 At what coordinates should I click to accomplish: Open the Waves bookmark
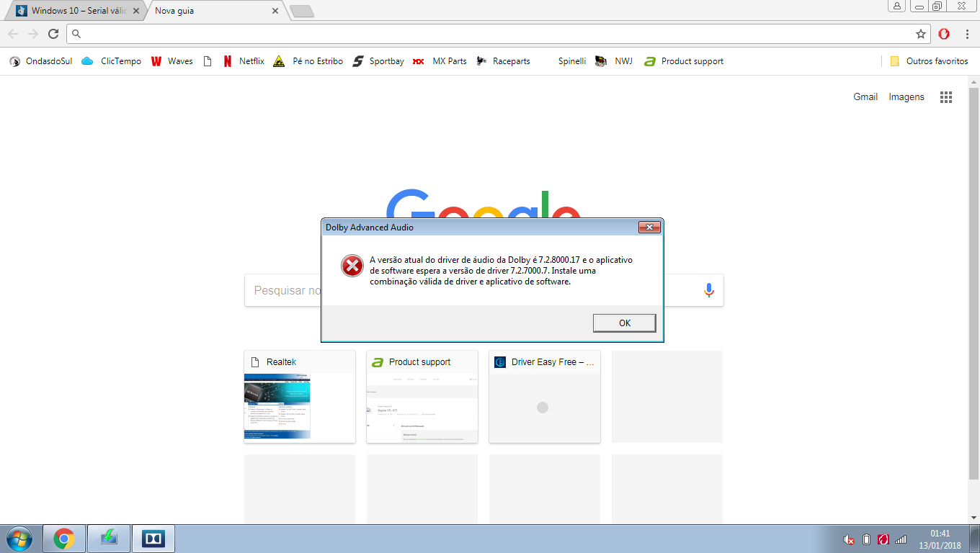click(x=172, y=61)
